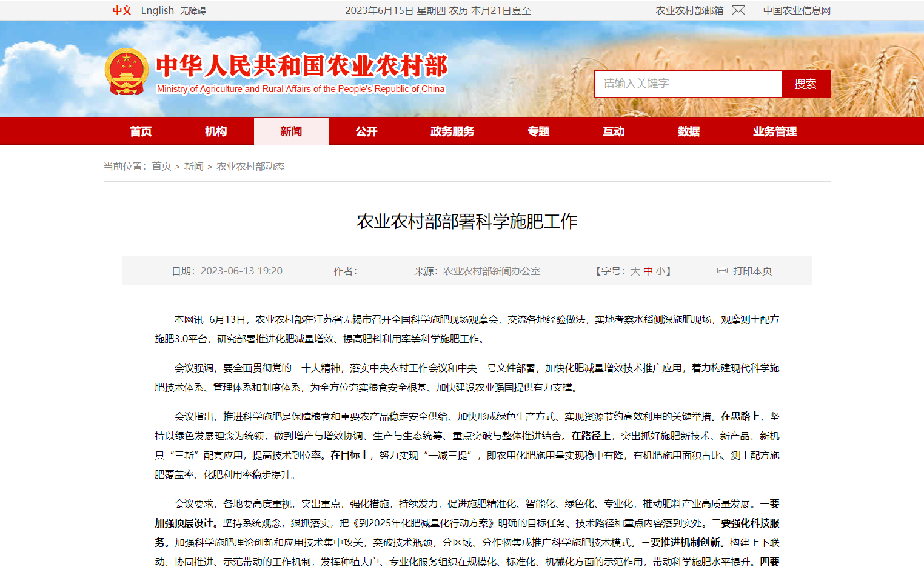
Task: Click the 搜索 search button
Action: point(806,84)
